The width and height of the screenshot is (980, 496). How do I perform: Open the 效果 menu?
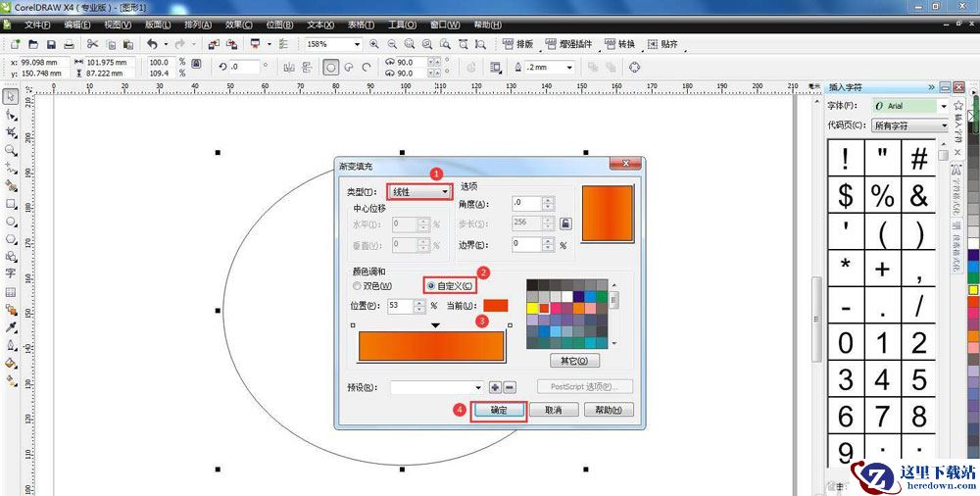click(239, 25)
